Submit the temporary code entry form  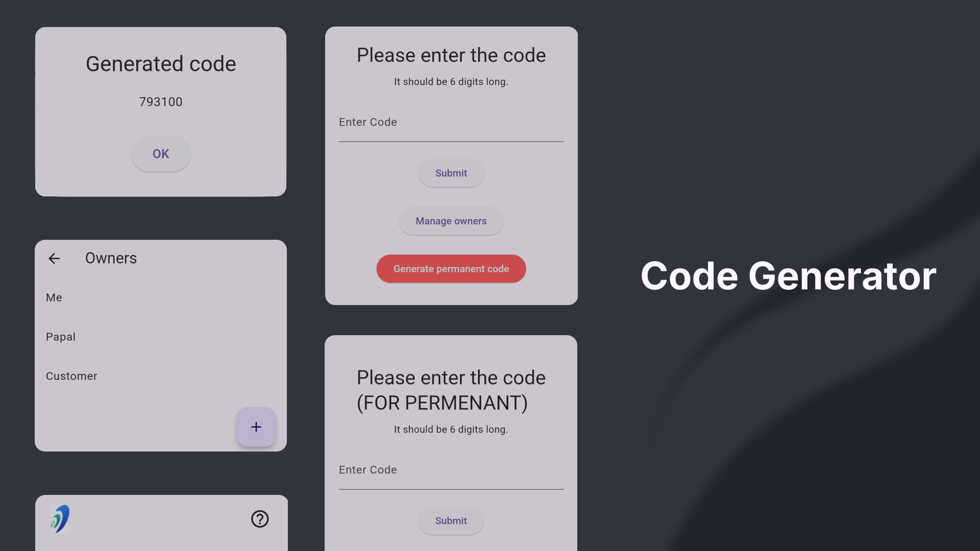pos(451,173)
